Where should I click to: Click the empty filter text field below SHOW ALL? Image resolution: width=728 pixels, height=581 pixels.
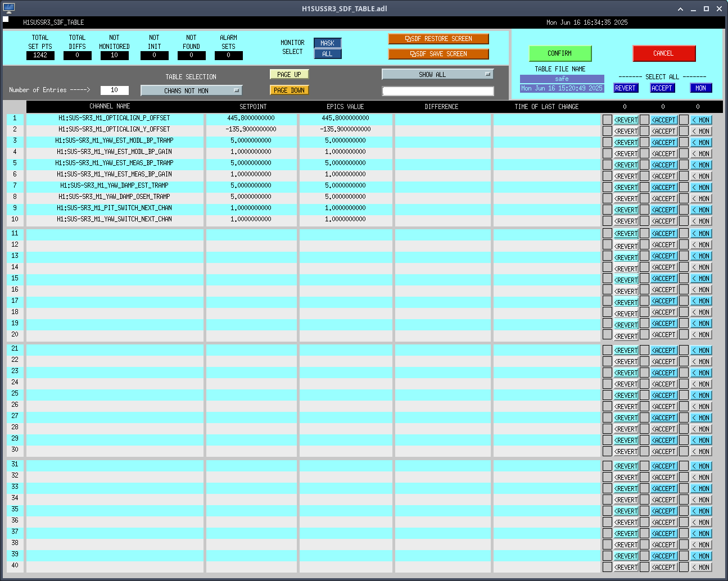click(438, 91)
